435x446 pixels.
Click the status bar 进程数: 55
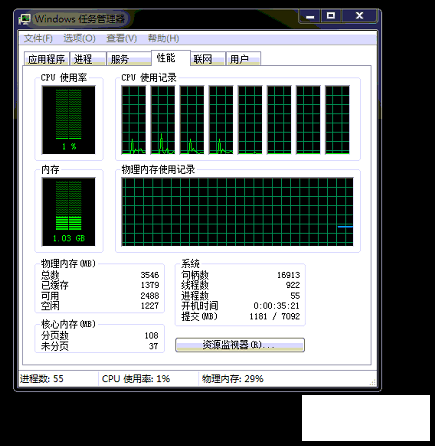tap(42, 379)
